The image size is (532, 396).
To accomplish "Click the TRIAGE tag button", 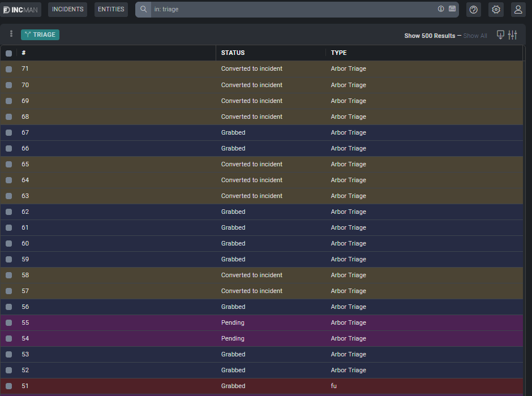I will pos(40,35).
